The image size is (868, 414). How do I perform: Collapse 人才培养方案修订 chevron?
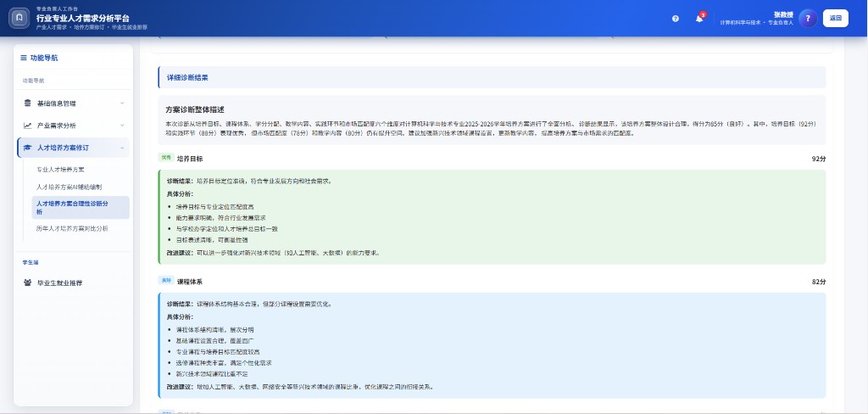(x=122, y=148)
